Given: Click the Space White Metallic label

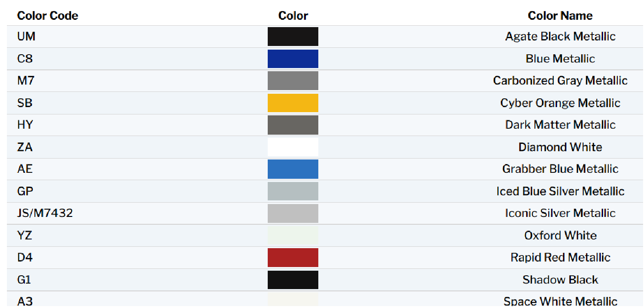Looking at the screenshot, I should [x=560, y=301].
